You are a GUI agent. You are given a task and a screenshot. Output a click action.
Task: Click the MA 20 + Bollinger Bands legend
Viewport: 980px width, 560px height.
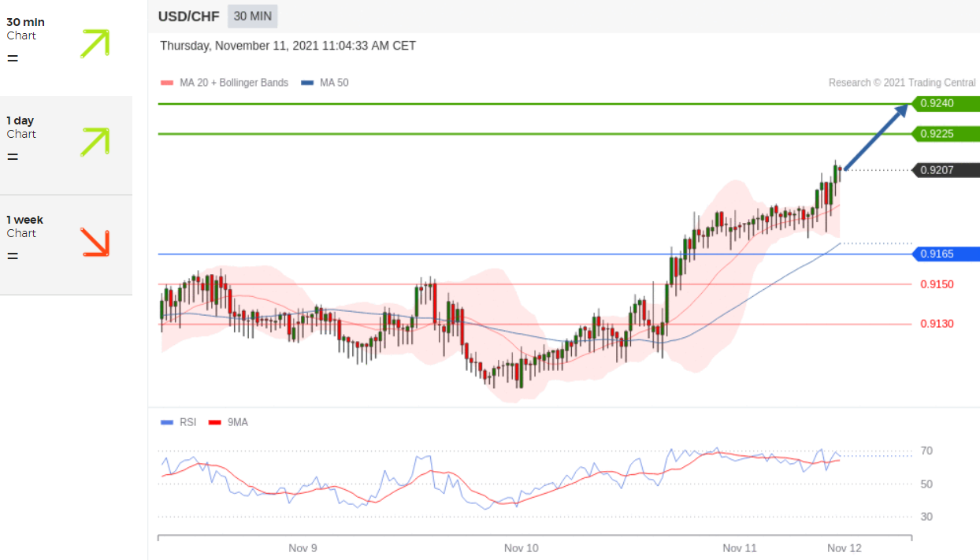click(225, 83)
